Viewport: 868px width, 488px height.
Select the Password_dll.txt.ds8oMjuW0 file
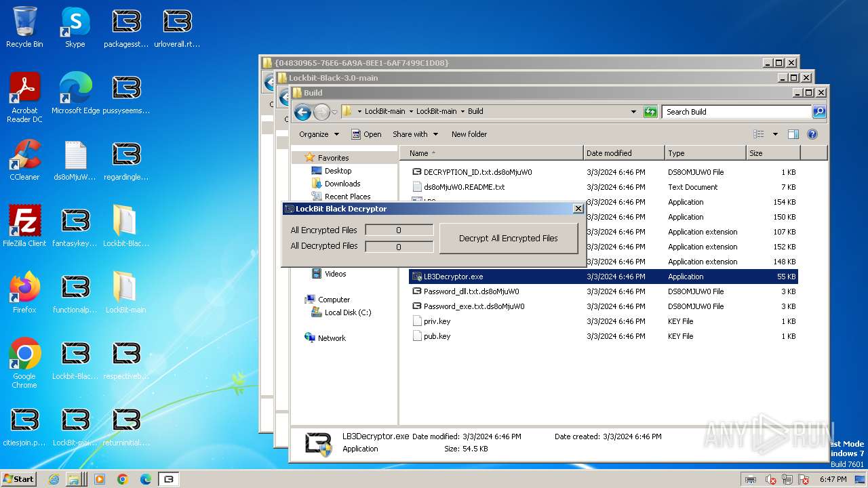coord(604,291)
